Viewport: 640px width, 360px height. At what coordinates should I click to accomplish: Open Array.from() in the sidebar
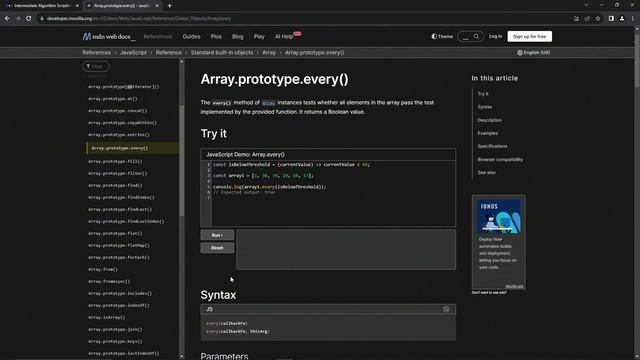(x=103, y=269)
